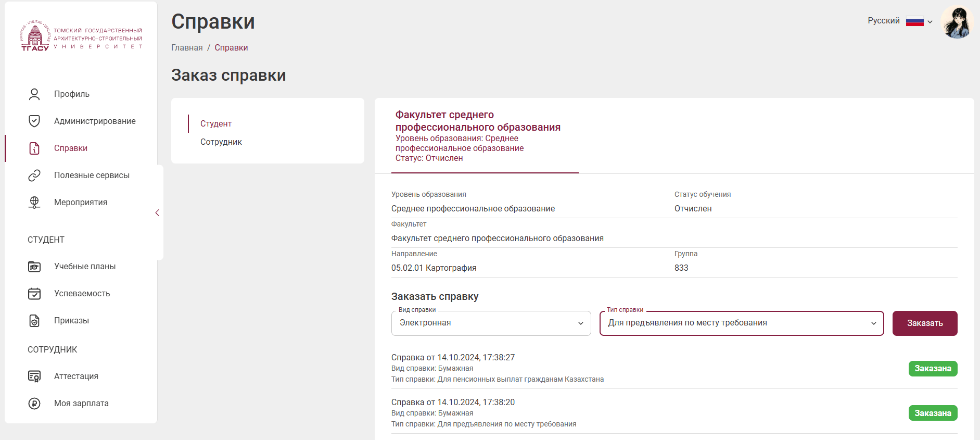Open Мероприятия via the globe icon
The image size is (980, 440).
[x=34, y=203]
